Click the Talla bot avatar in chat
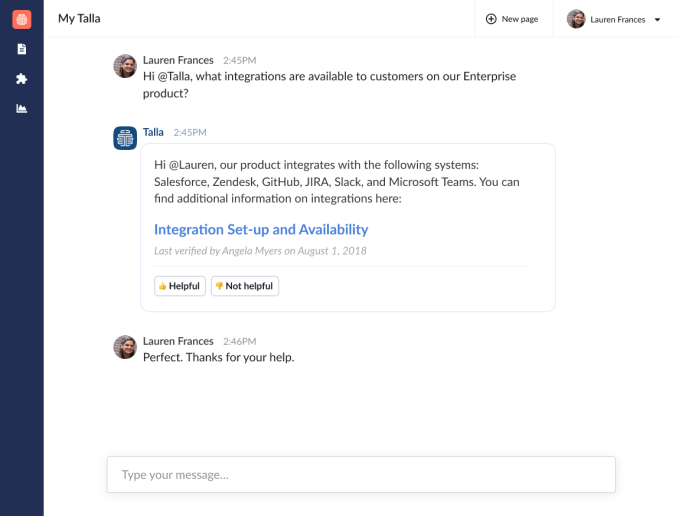The height and width of the screenshot is (516, 679). [125, 138]
